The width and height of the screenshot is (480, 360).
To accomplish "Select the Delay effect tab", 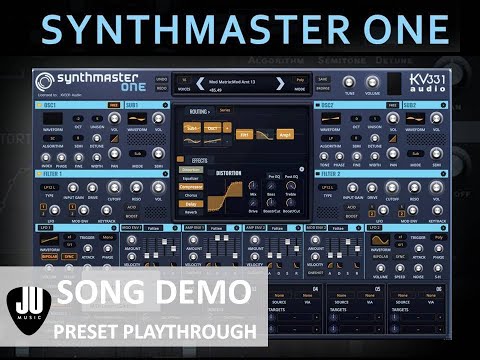I will click(191, 204).
